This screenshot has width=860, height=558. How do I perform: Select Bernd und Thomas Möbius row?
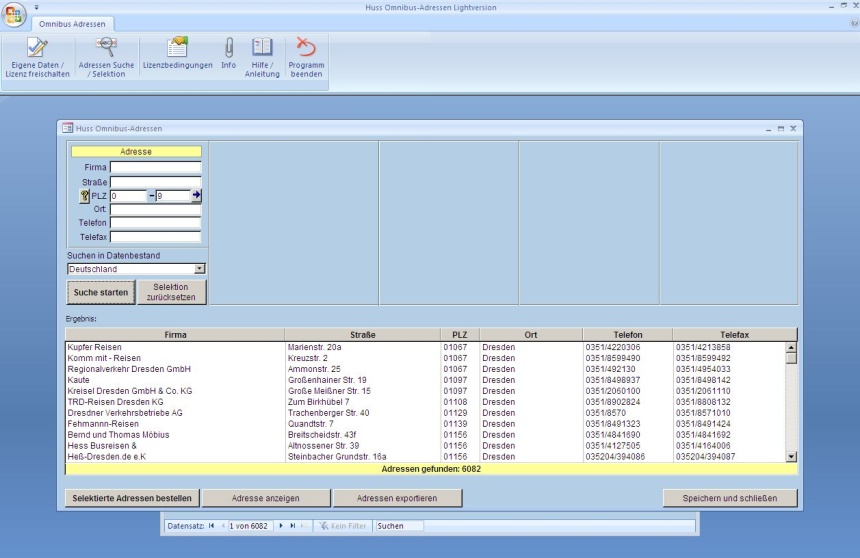coord(425,435)
